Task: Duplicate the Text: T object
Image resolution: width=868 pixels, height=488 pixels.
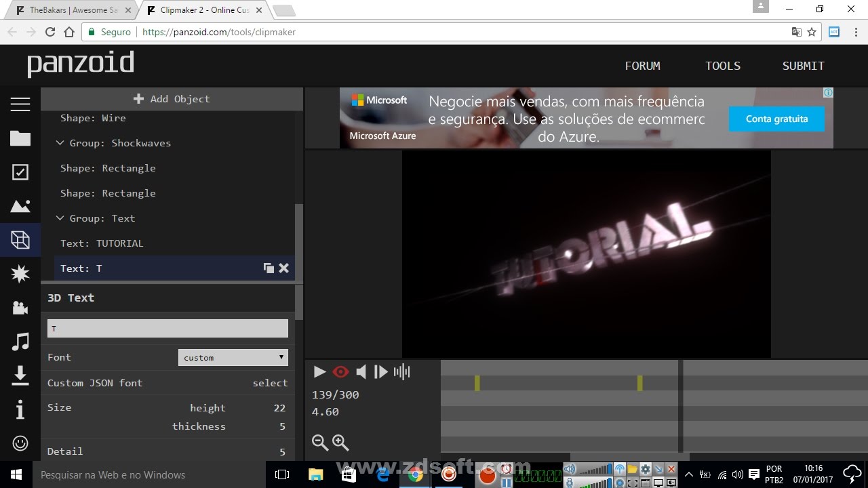Action: [x=269, y=268]
